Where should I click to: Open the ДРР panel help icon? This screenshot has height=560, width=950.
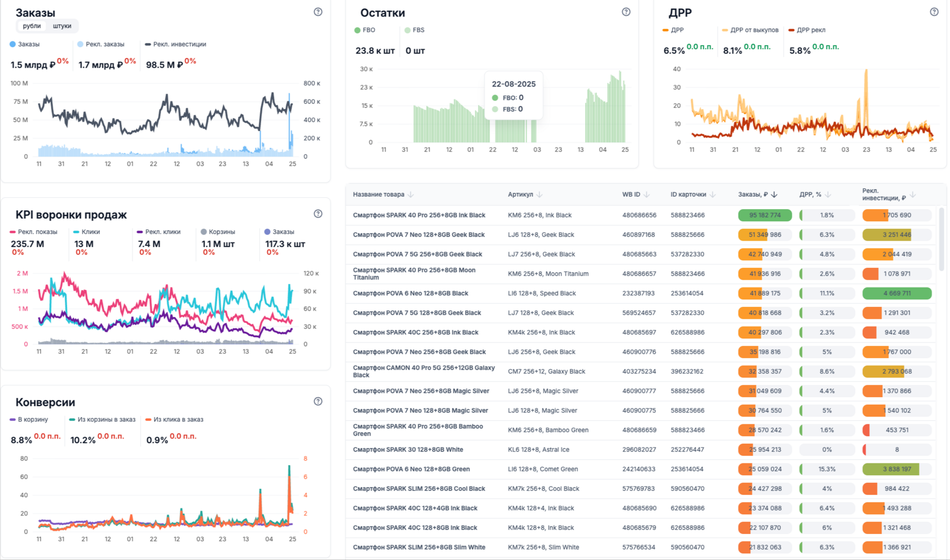tap(934, 12)
